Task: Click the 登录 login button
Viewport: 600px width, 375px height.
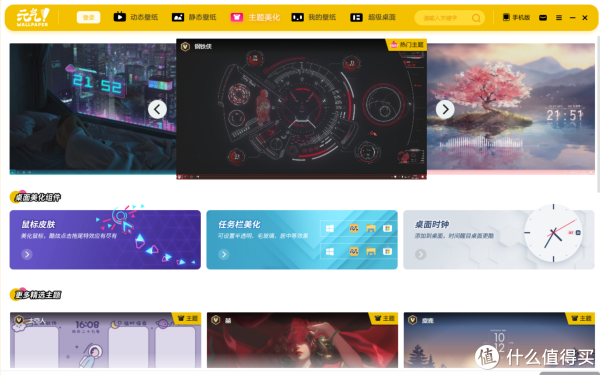Action: pos(88,17)
